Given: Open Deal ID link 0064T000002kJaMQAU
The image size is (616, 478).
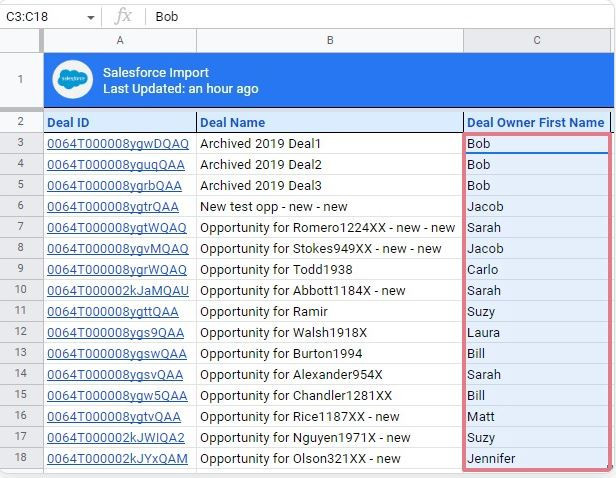Looking at the screenshot, I should click(117, 291).
